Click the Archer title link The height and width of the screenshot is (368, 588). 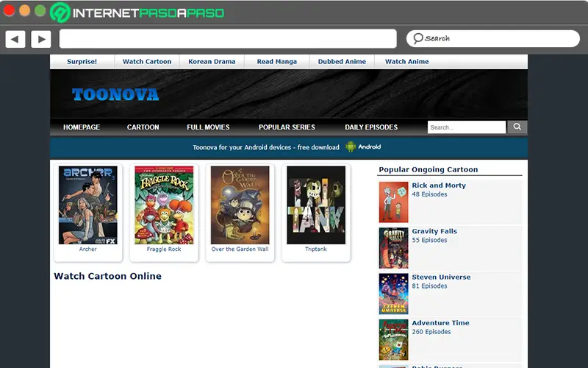[87, 249]
